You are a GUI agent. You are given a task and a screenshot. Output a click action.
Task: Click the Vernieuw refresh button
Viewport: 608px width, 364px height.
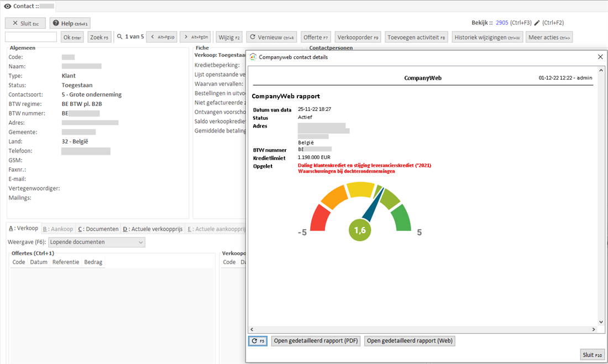click(x=271, y=37)
